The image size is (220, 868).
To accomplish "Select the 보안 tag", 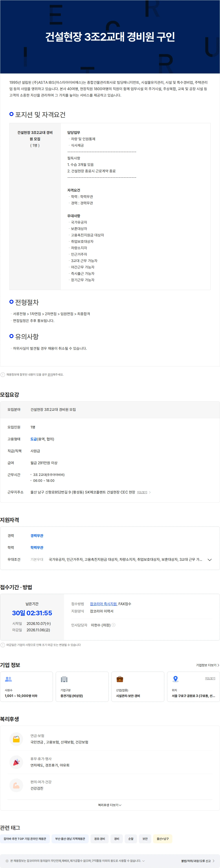I will [x=145, y=838].
